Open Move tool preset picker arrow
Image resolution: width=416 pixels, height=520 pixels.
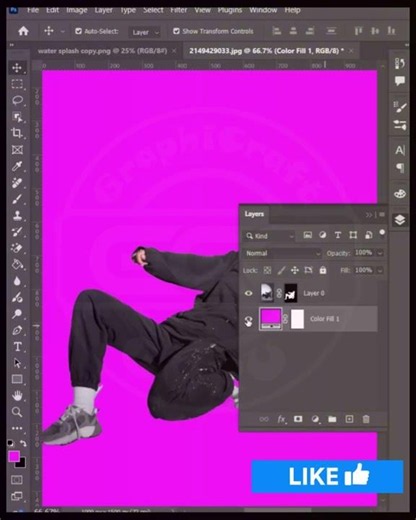(62, 32)
